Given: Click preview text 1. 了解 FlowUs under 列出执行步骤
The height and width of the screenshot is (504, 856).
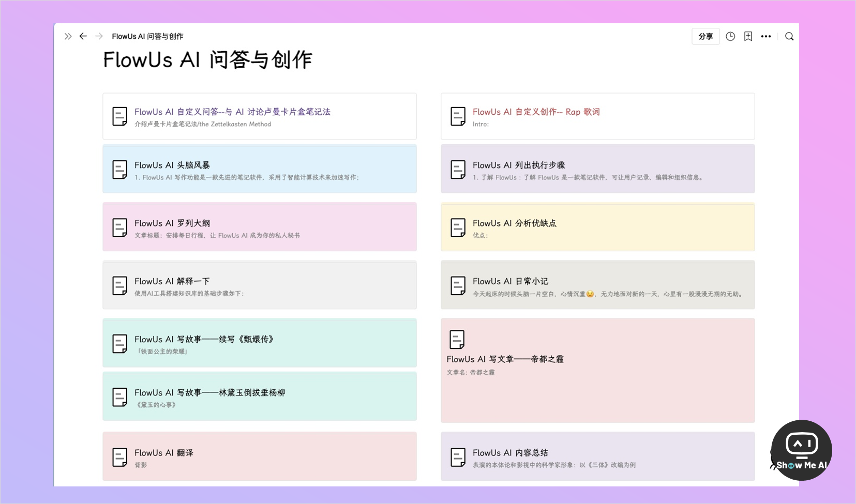Looking at the screenshot, I should (589, 177).
